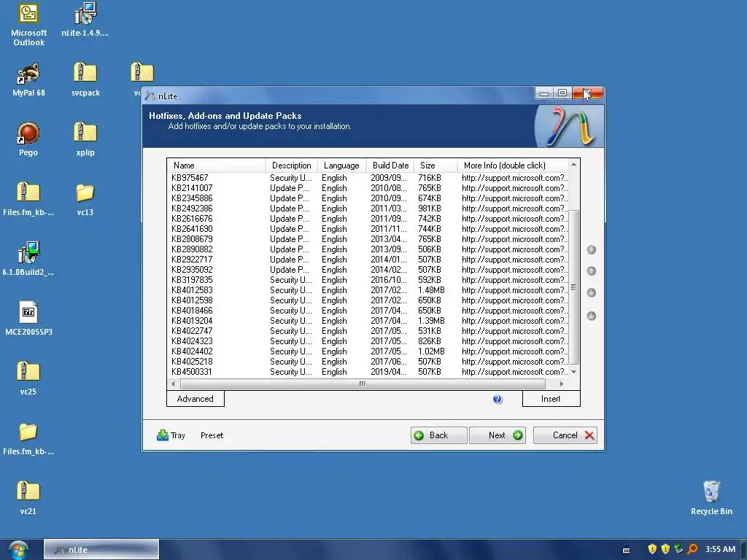Sort list by Name column header
Screen dimensions: 747x560
pyautogui.click(x=216, y=166)
